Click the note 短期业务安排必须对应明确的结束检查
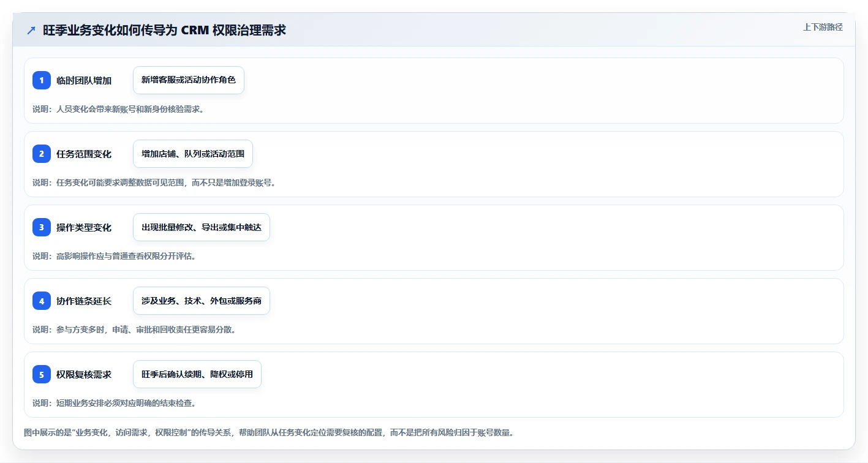This screenshot has width=868, height=463. (114, 403)
